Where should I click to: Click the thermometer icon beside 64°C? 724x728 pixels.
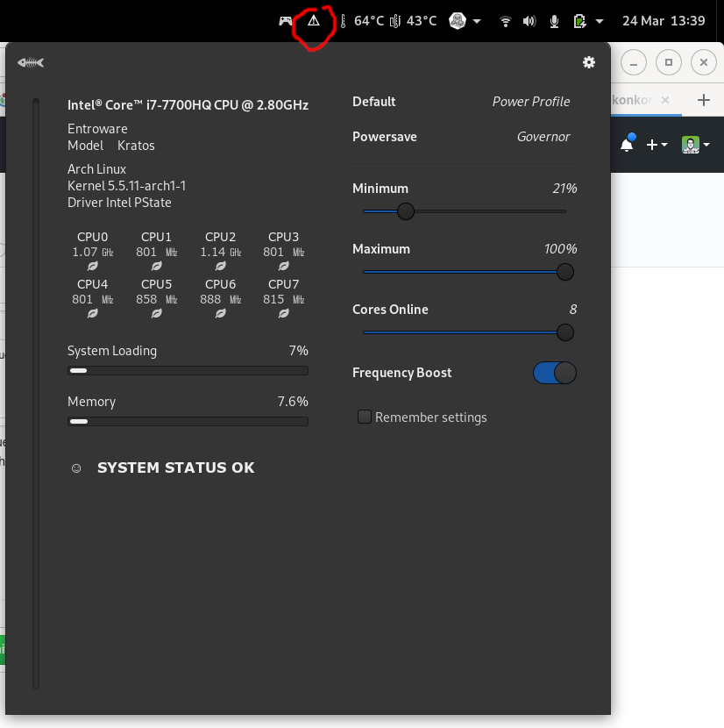(343, 21)
